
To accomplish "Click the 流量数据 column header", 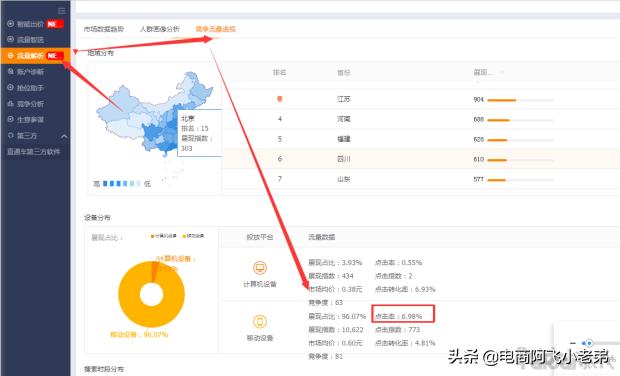I will click(x=321, y=237).
